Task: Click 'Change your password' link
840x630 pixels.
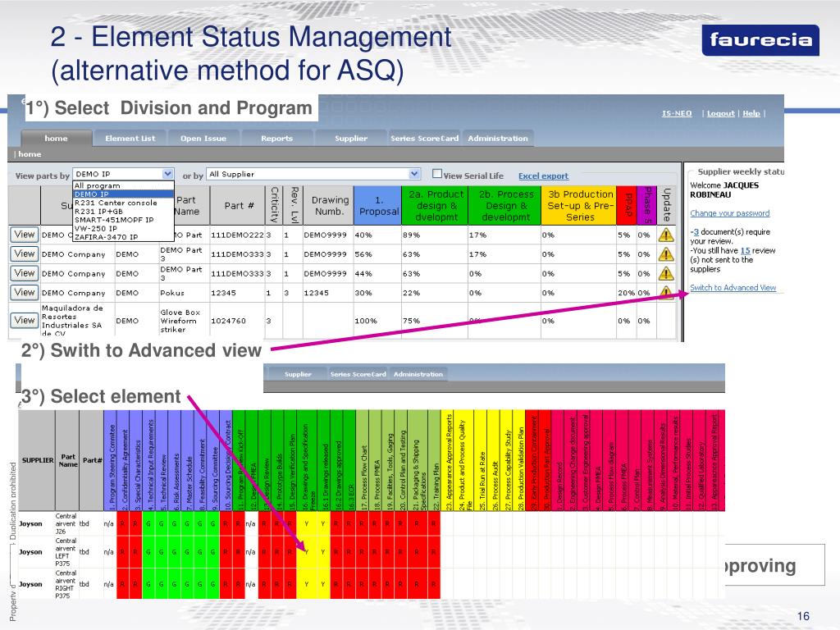Action: coord(729,213)
